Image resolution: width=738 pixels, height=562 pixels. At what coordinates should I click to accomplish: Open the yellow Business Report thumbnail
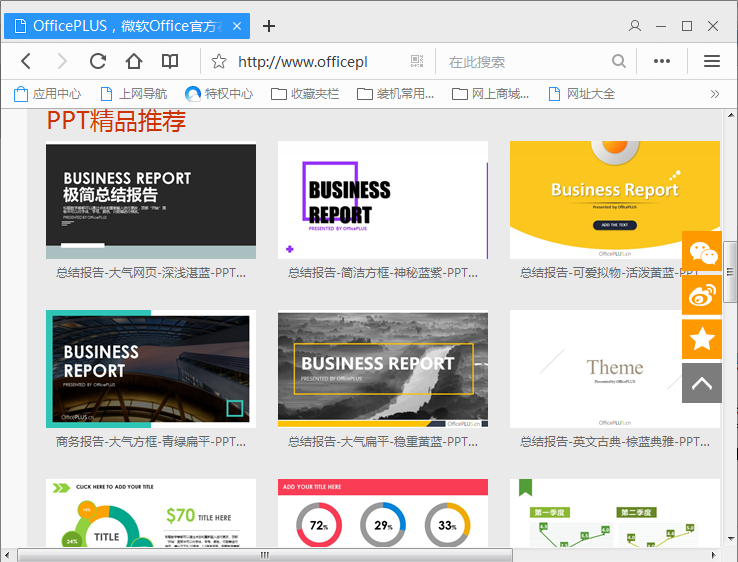click(615, 200)
